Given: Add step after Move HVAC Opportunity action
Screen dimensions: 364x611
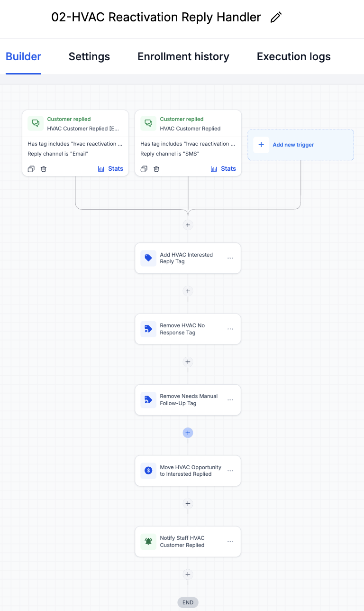Looking at the screenshot, I should point(188,503).
